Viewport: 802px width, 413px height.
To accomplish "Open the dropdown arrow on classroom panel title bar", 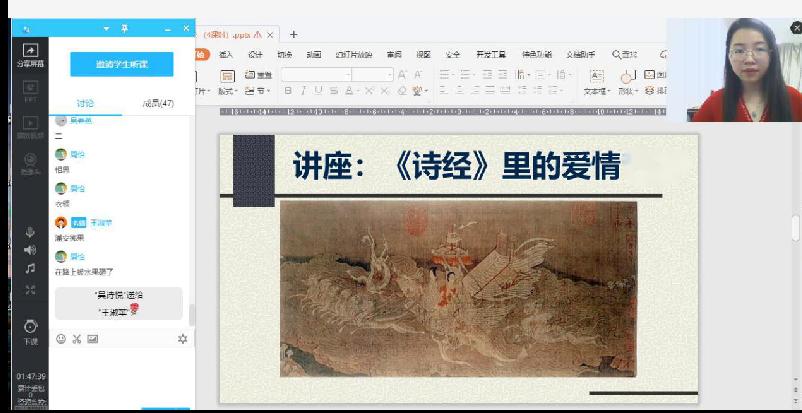I will click(106, 29).
